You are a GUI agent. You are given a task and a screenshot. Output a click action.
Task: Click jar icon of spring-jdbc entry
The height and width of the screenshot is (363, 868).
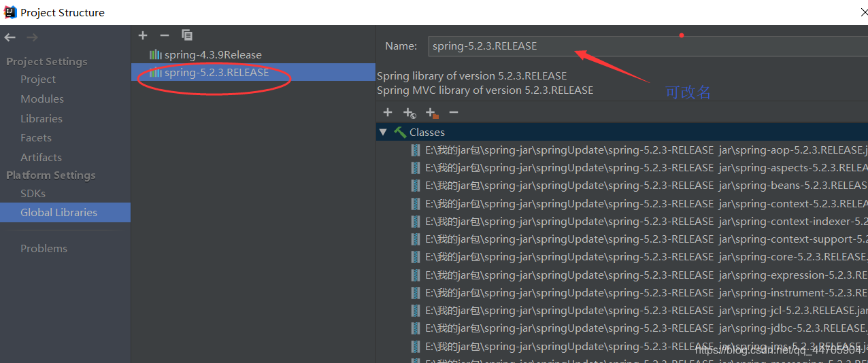(416, 328)
